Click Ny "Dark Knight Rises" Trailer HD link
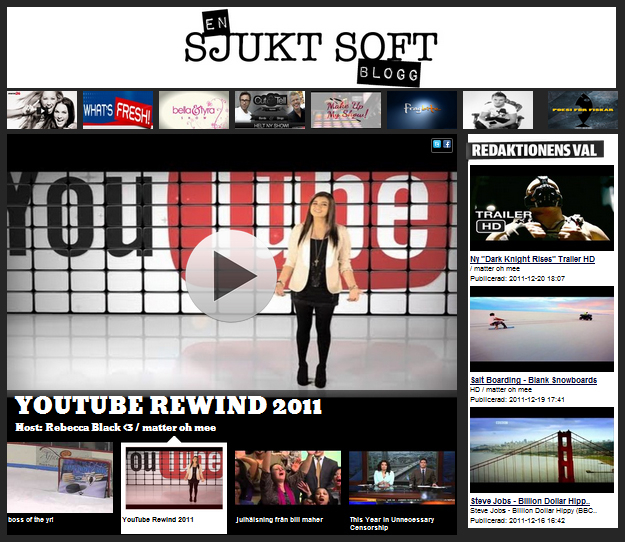This screenshot has height=542, width=625. pyautogui.click(x=533, y=259)
